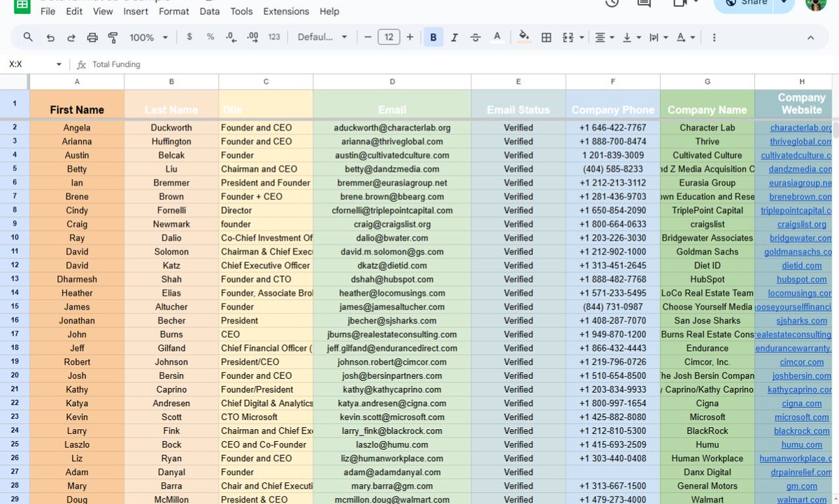
Task: Open the Google account avatar
Action: pos(816,3)
